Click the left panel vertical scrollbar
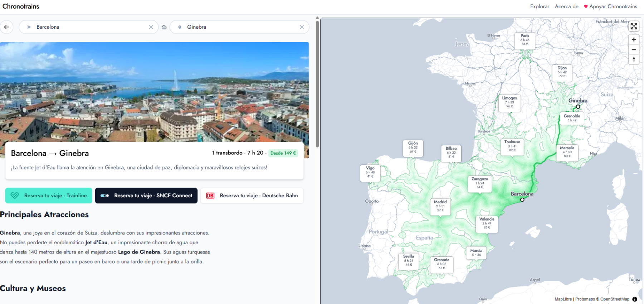The width and height of the screenshot is (644, 304). coord(317,84)
